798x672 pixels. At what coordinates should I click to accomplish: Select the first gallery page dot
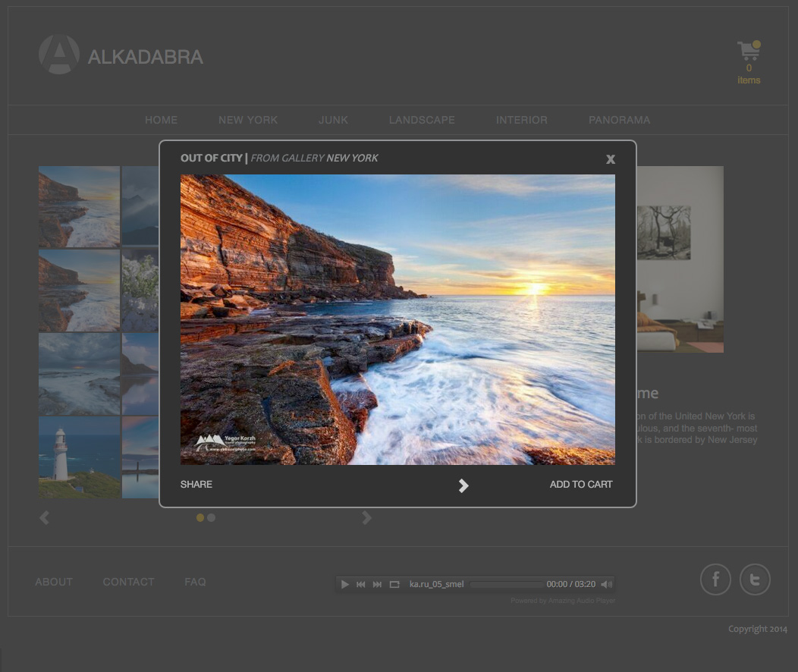pyautogui.click(x=200, y=517)
